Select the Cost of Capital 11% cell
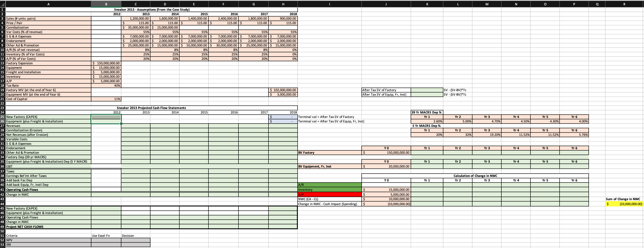644x248 pixels. click(x=106, y=99)
